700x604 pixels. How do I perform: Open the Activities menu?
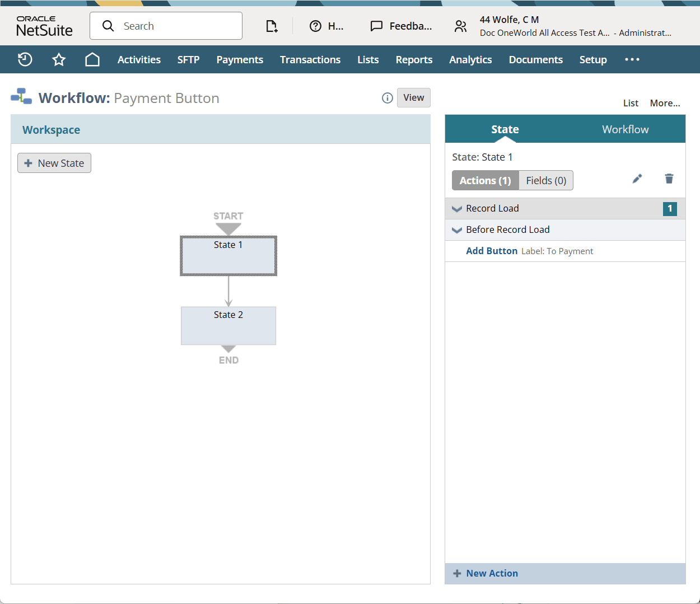(139, 59)
